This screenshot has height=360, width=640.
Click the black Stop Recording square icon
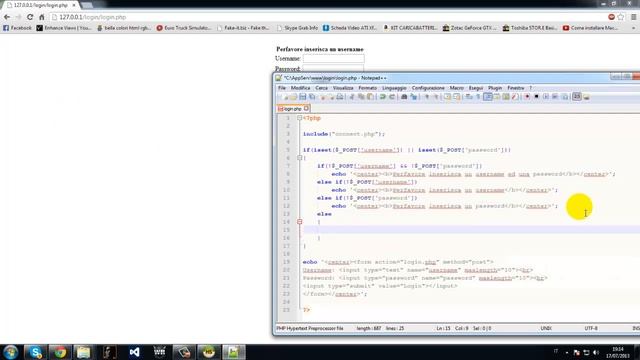coord(536,97)
